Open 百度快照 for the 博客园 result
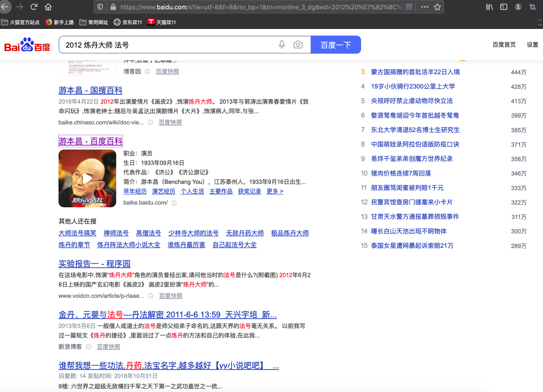543x392 pixels. [167, 72]
